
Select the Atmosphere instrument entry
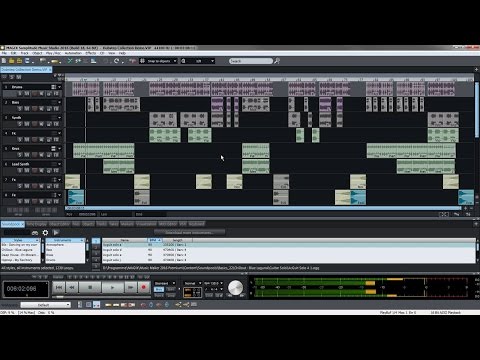click(64, 245)
